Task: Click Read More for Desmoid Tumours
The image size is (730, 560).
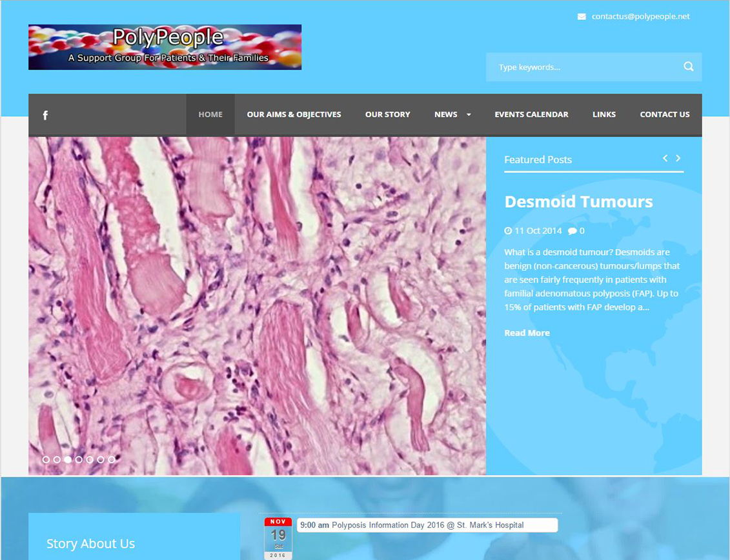Action: 527,333
